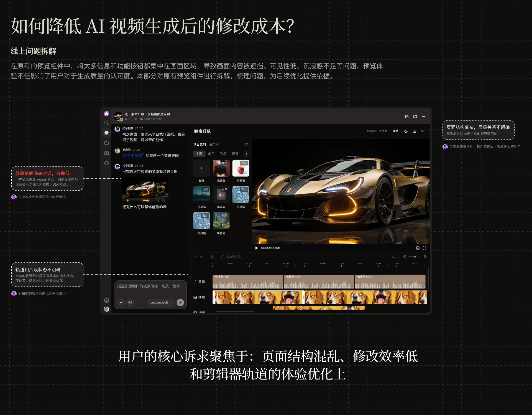Click the right zoom magnifier by timeline slider

[x=425, y=257]
